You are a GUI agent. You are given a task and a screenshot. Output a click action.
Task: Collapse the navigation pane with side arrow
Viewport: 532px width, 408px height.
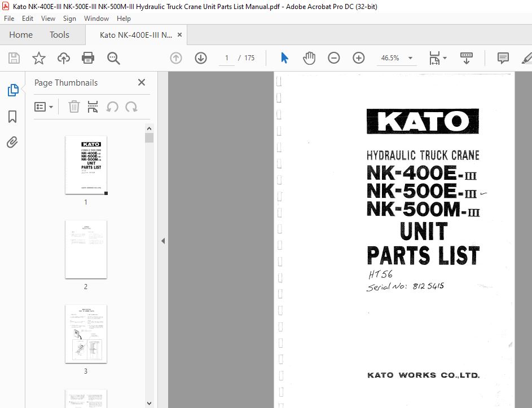(163, 241)
